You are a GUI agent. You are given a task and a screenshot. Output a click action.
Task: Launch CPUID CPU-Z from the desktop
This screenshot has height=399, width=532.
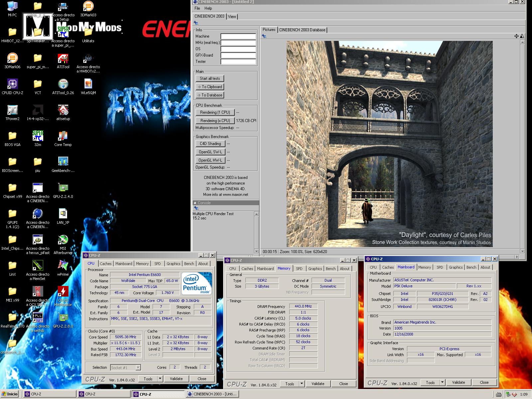coord(12,87)
